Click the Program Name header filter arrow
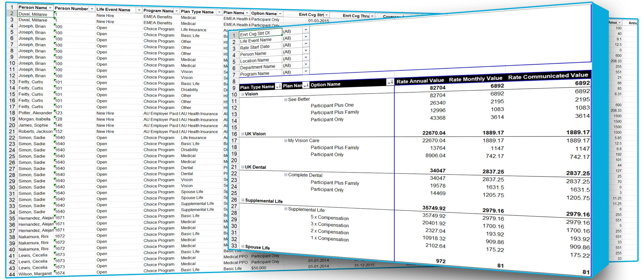 pos(176,11)
